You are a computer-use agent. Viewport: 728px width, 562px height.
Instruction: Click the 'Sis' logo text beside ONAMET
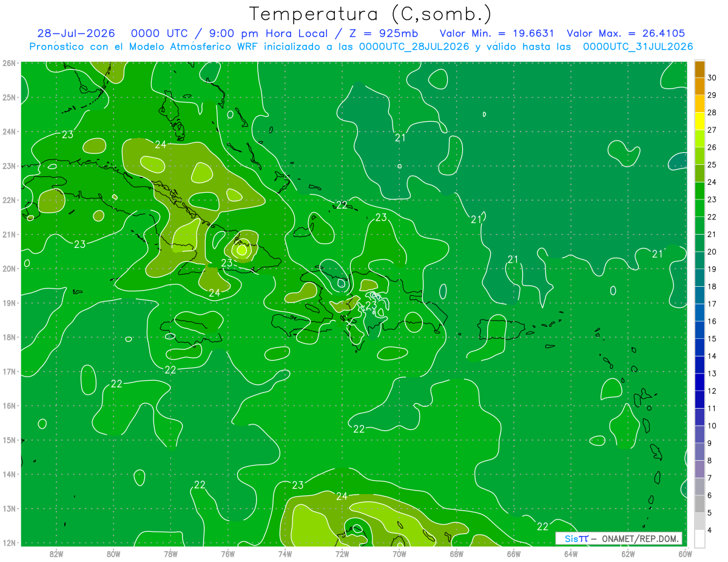(x=571, y=538)
